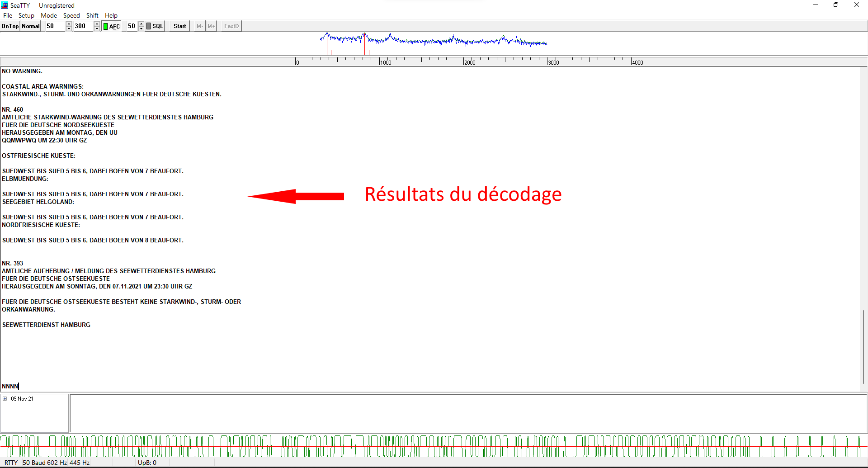Click the line with 8 BEAUFORT
868x468 pixels.
93,240
